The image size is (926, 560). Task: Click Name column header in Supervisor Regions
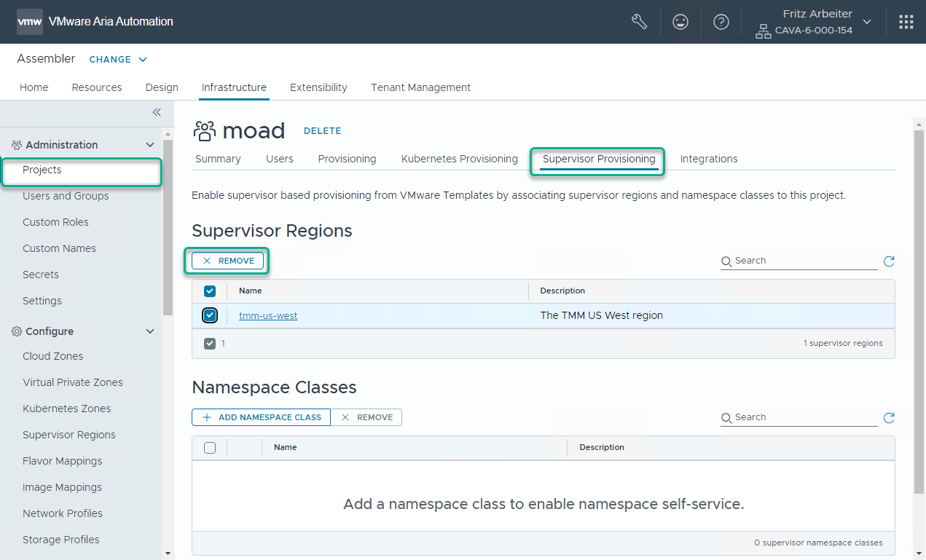pyautogui.click(x=251, y=291)
